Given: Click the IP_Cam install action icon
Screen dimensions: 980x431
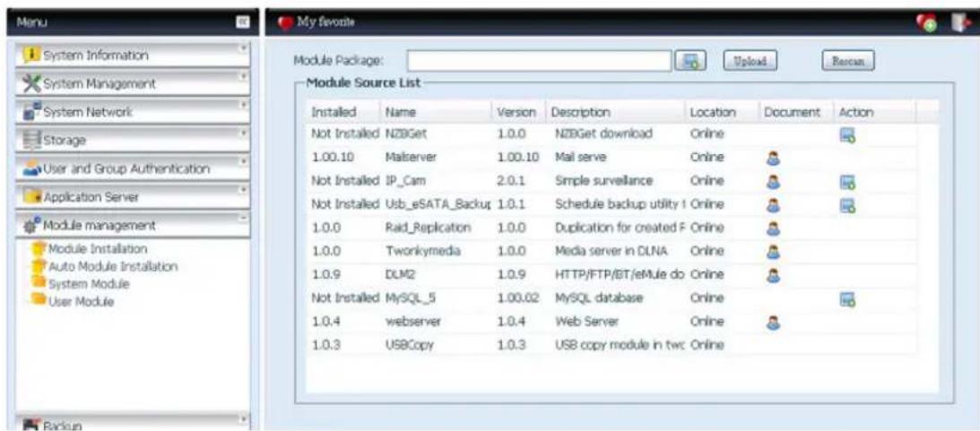Looking at the screenshot, I should point(847,183).
